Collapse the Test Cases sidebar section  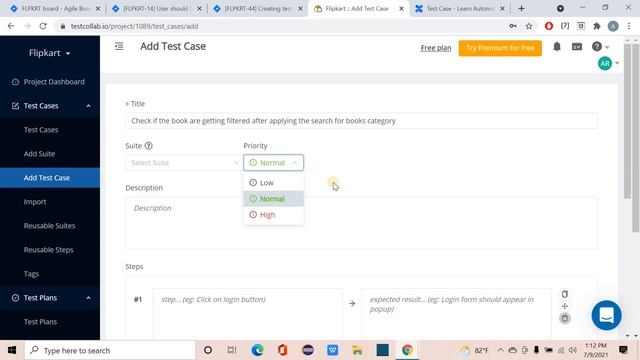click(89, 106)
